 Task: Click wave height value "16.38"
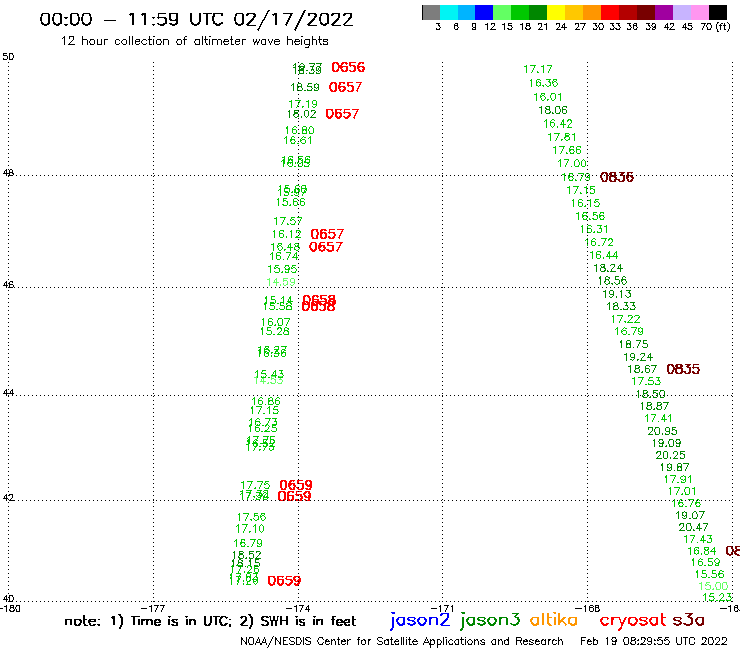(544, 83)
